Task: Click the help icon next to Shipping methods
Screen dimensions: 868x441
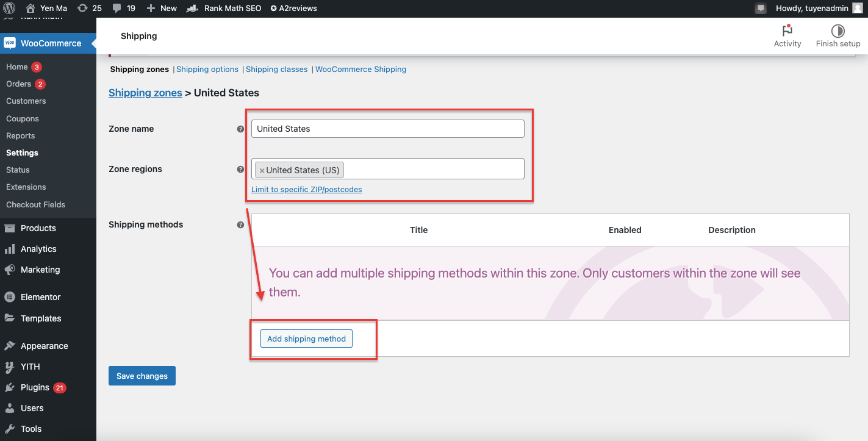Action: tap(240, 224)
